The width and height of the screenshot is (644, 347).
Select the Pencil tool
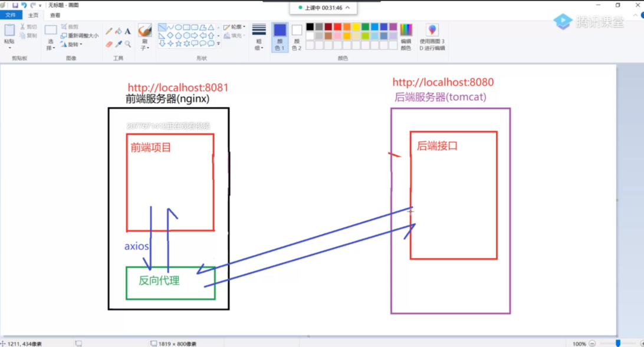pyautogui.click(x=109, y=31)
